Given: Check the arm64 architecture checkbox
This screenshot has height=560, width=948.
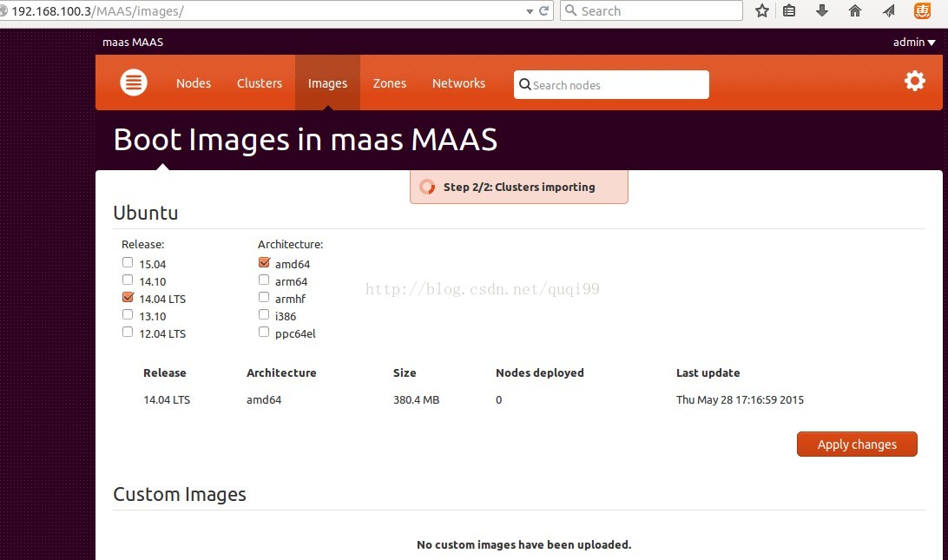Looking at the screenshot, I should (264, 280).
